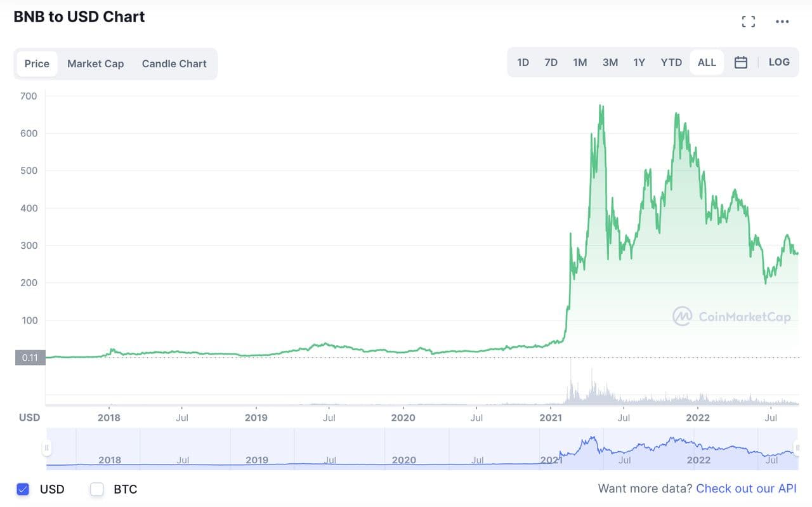The image size is (812, 507).
Task: Select the Price tab
Action: 37,63
